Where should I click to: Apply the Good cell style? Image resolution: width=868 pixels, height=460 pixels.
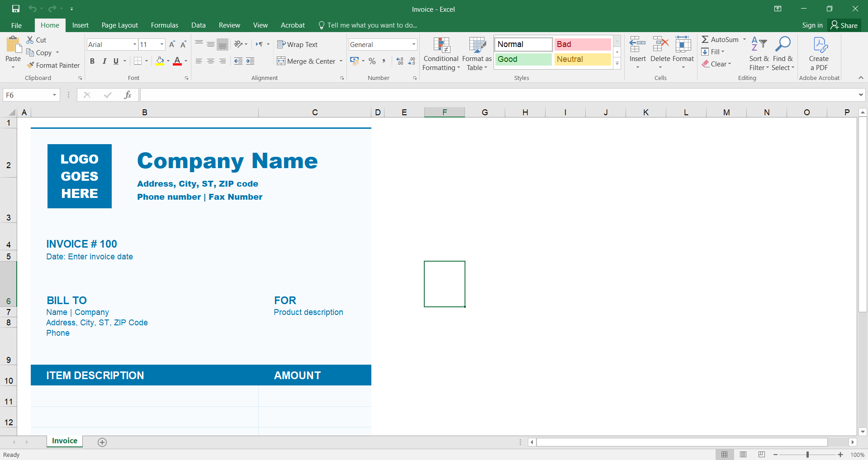[523, 59]
